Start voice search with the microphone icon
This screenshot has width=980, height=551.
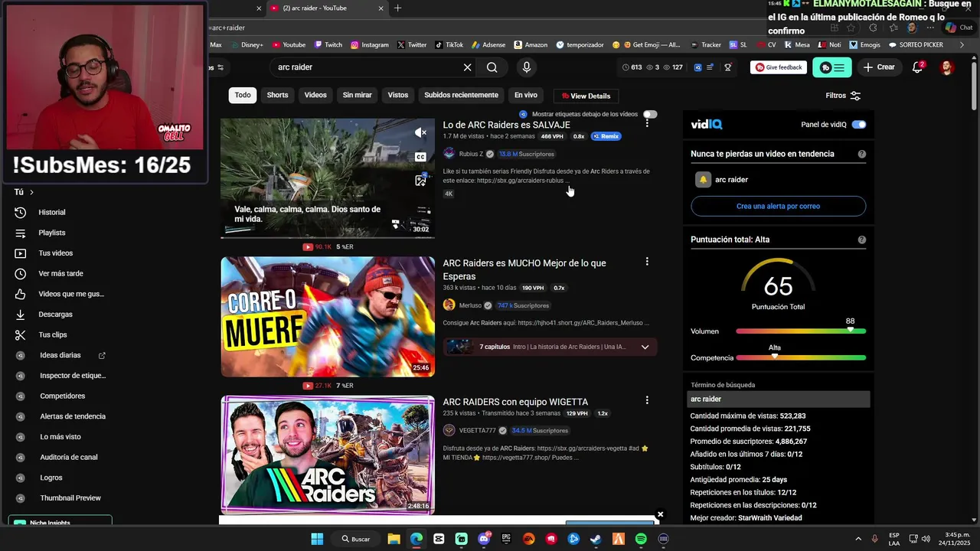[526, 67]
